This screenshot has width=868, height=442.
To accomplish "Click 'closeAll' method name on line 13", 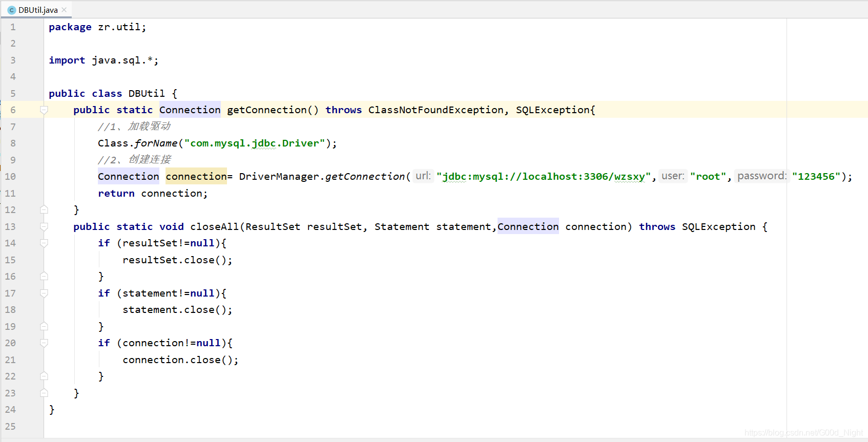I will click(215, 226).
